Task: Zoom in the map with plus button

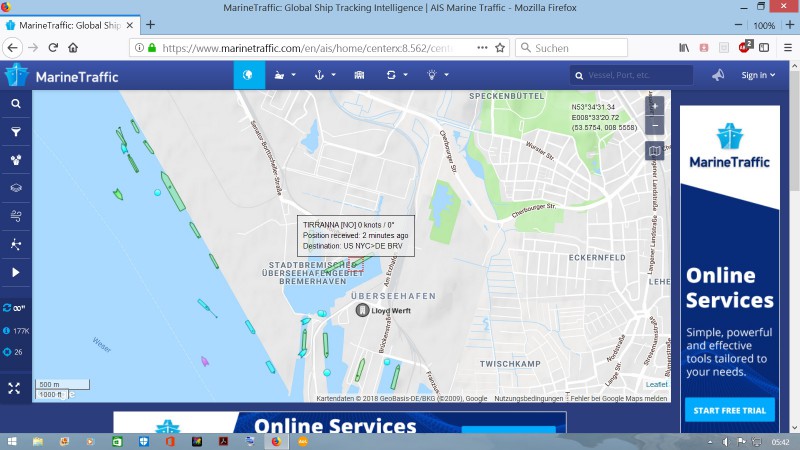Action: coord(655,106)
